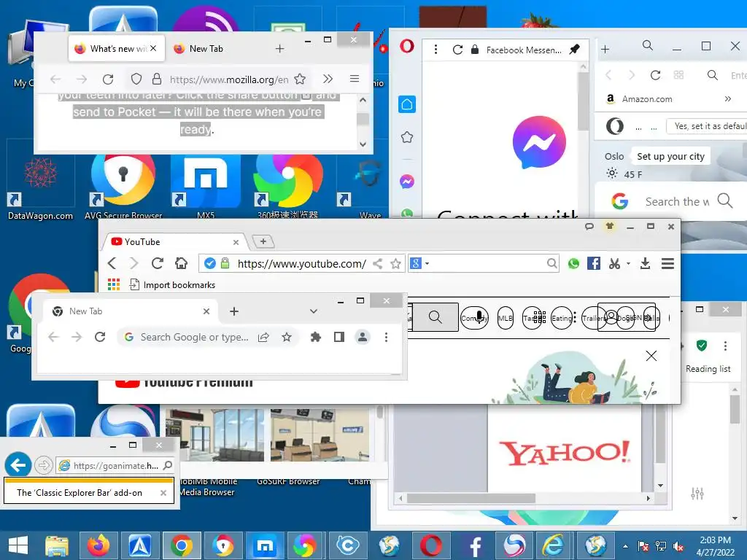The width and height of the screenshot is (747, 560).
Task: Click "Set up your city" weather button
Action: pos(671,156)
